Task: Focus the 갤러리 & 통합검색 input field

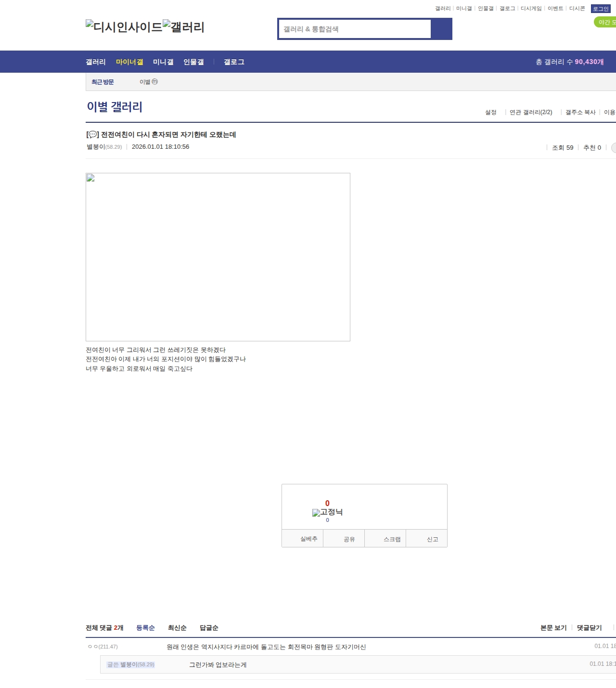Action: click(355, 29)
